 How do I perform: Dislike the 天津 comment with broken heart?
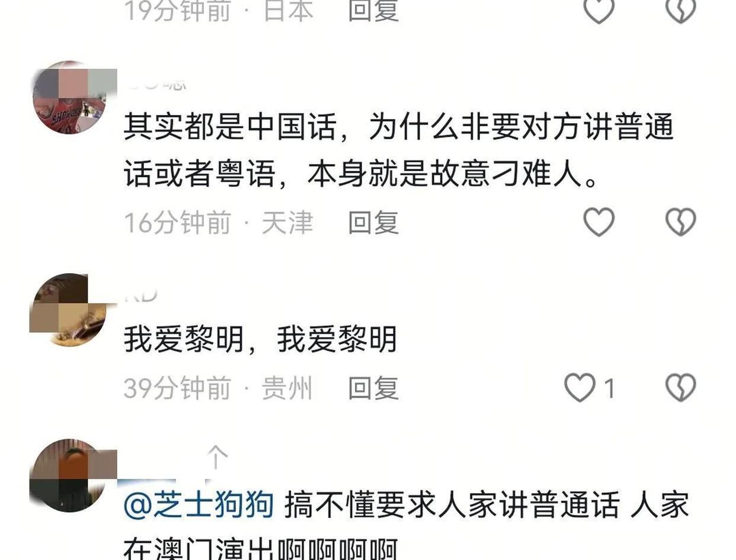pyautogui.click(x=680, y=222)
